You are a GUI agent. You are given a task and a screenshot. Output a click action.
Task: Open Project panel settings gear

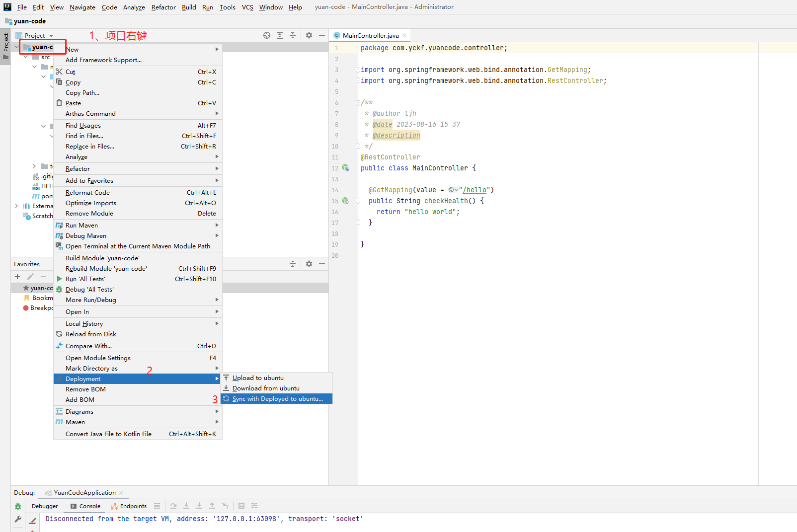(309, 35)
